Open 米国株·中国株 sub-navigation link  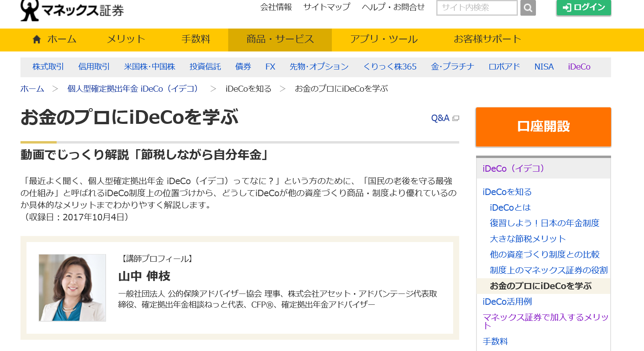coord(149,67)
